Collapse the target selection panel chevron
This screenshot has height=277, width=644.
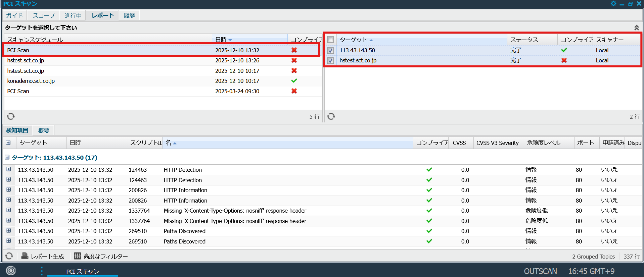tap(636, 27)
